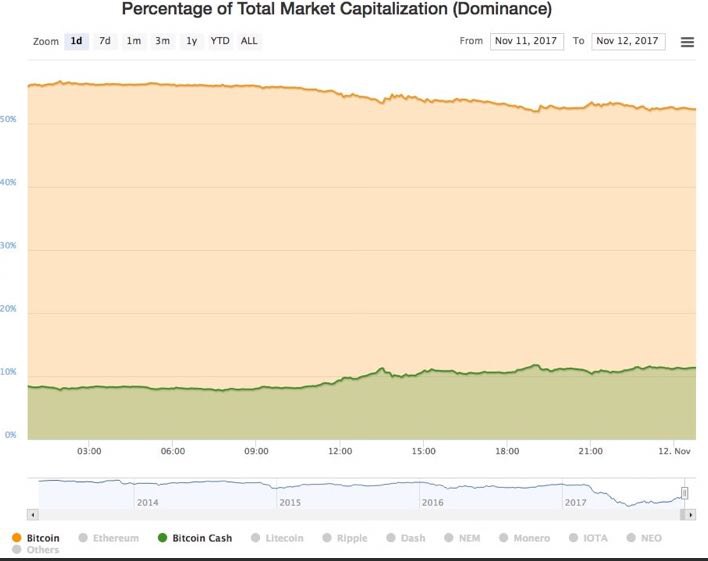Click the navigator right scroll arrow
708x561 pixels.
coord(690,514)
